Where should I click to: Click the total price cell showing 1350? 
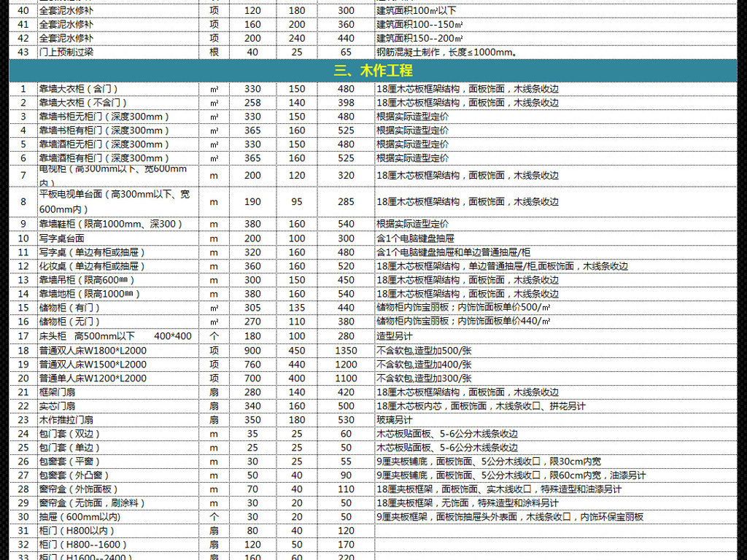[346, 350]
